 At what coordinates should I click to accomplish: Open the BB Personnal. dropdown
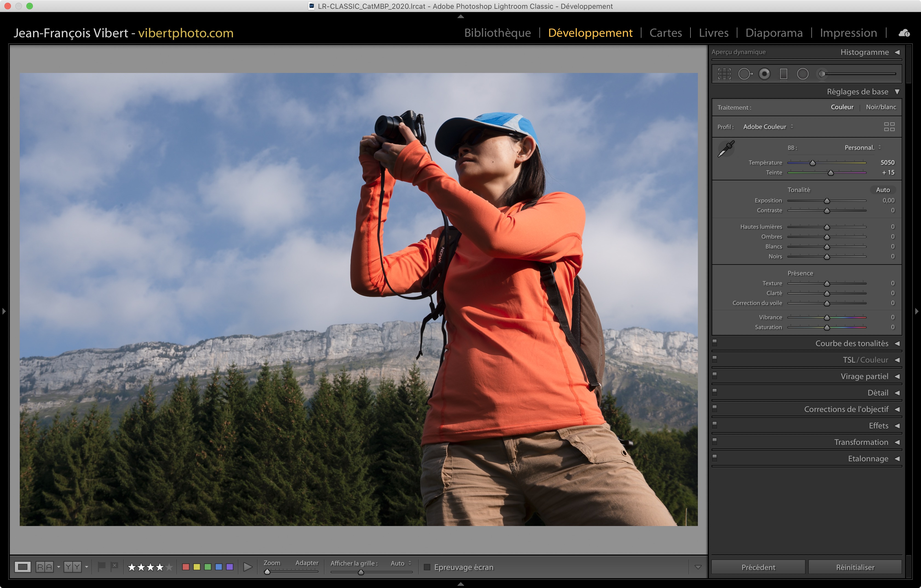point(863,148)
